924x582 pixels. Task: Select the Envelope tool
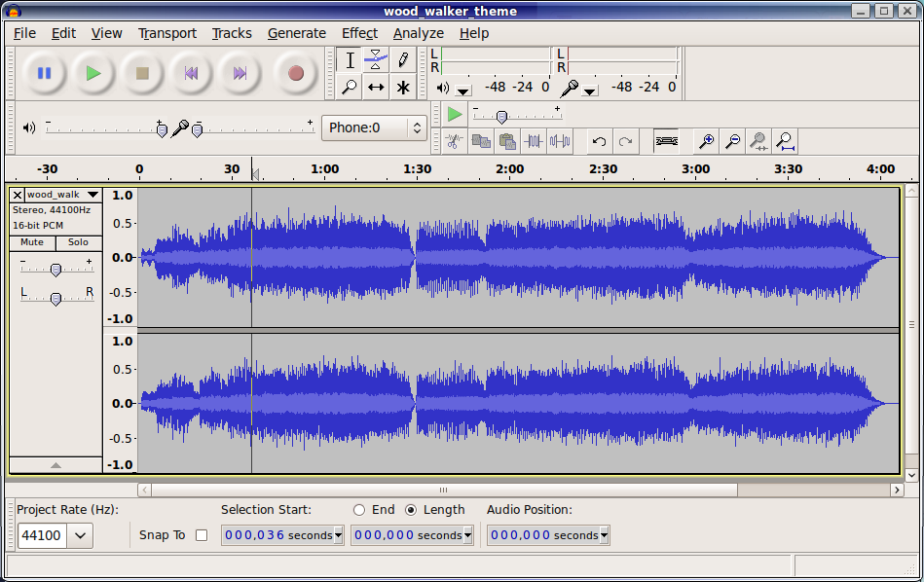(376, 60)
